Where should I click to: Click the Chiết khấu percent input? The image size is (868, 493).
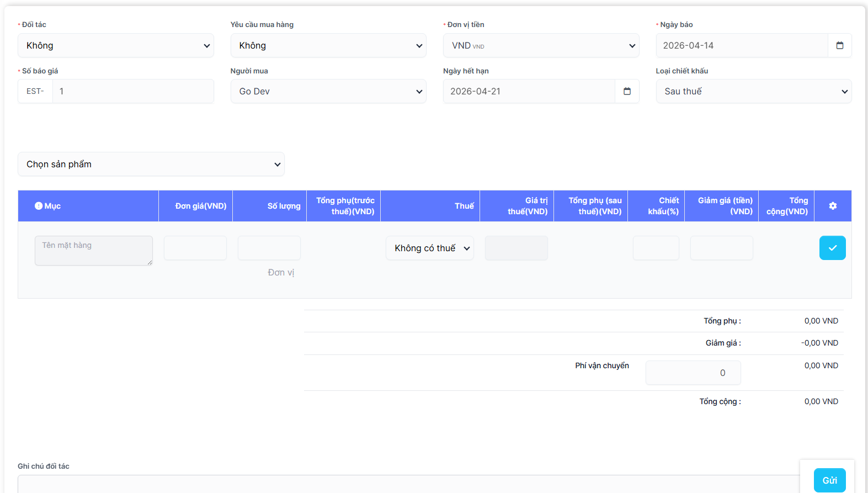[656, 248]
